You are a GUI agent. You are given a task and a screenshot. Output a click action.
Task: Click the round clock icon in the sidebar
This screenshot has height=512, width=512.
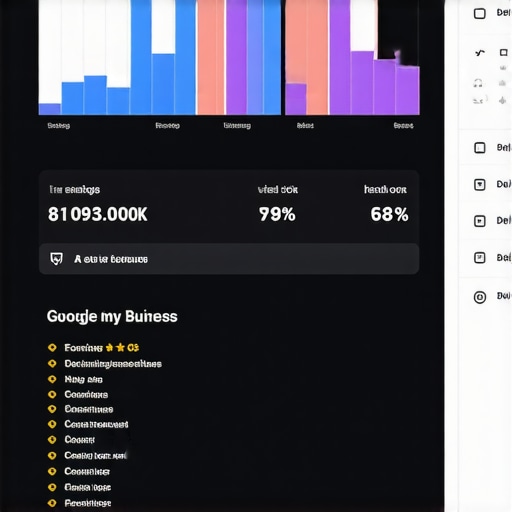[480, 297]
